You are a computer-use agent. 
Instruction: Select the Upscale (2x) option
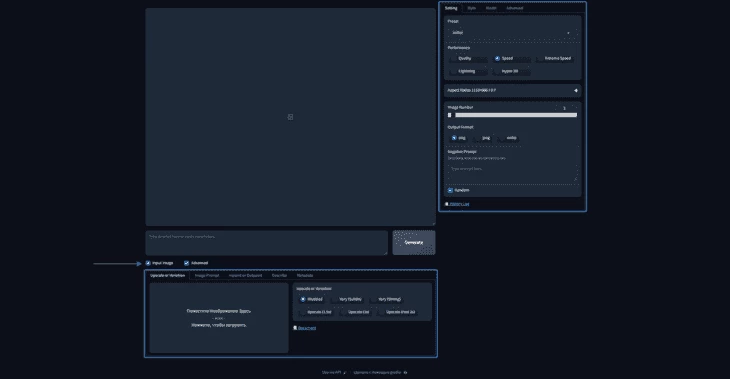pyautogui.click(x=355, y=312)
